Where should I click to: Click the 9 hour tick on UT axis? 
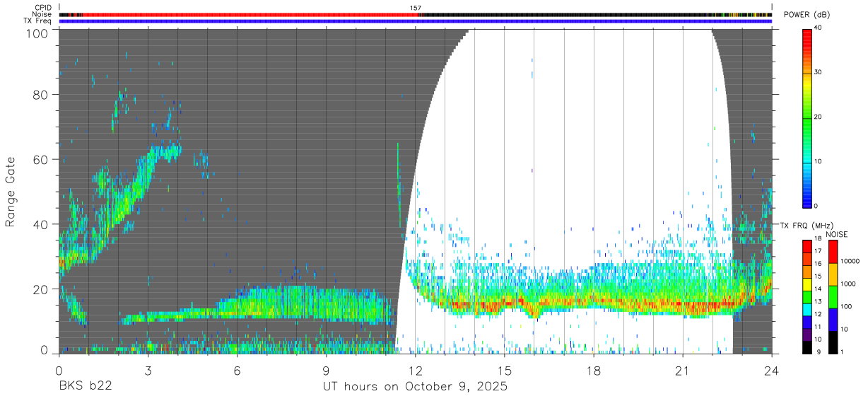[x=327, y=370]
